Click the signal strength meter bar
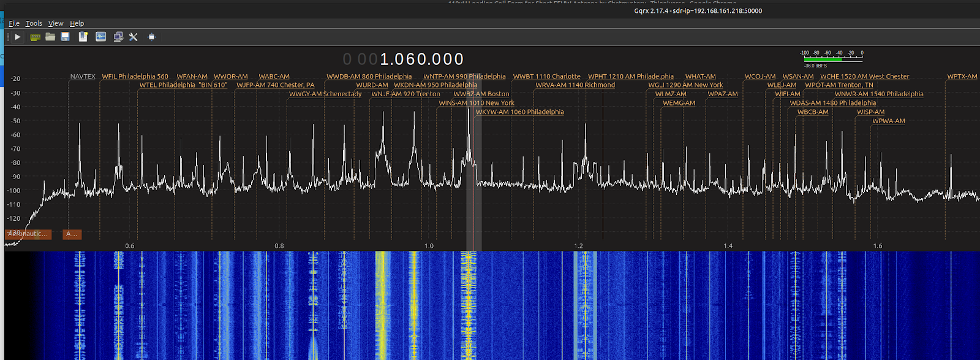980x360 pixels. (832, 59)
